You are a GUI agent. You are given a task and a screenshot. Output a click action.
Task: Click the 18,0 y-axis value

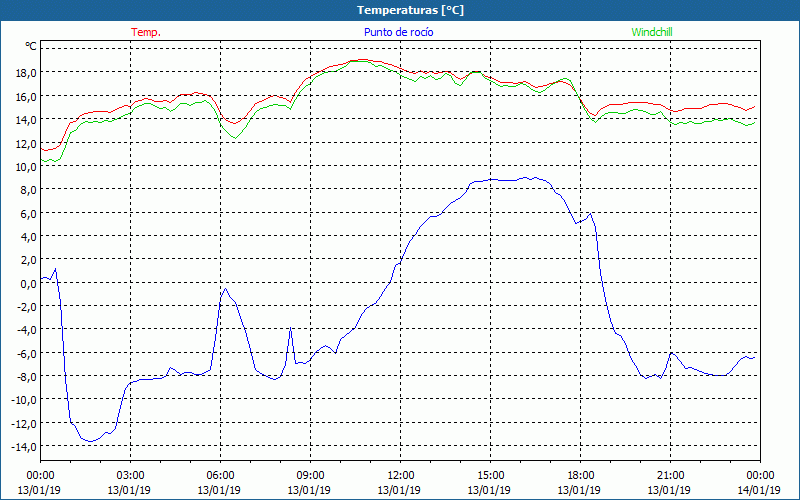click(x=27, y=72)
